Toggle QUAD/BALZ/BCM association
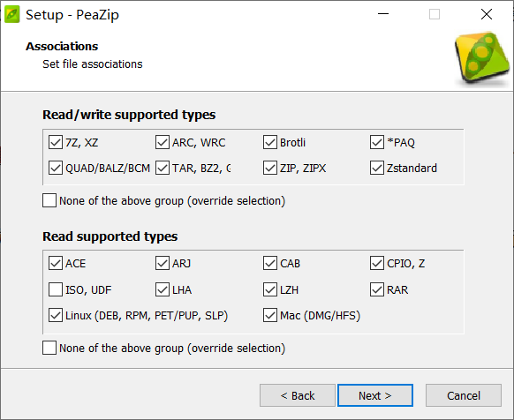Image resolution: width=514 pixels, height=420 pixels. point(56,168)
